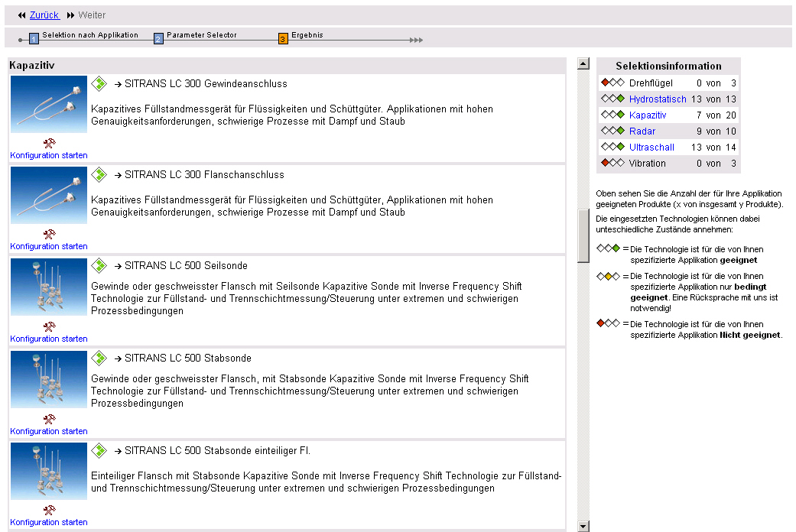Screen dimensions: 796x532
Task: Go to step 2 Parameter Selector
Action: (202, 35)
